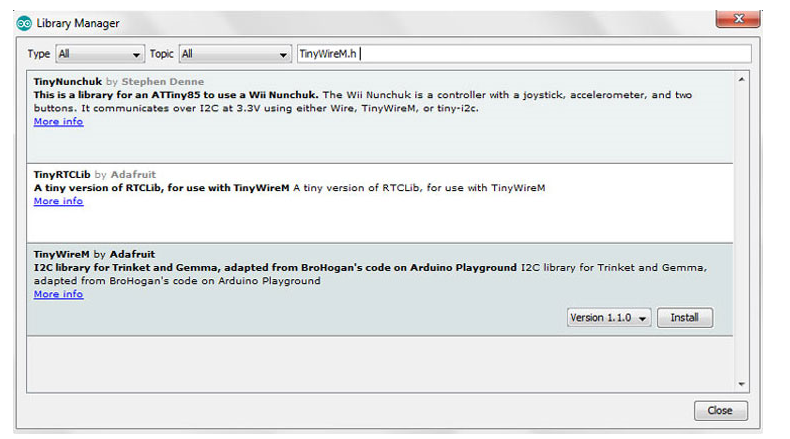Click the search field containing TinyWireM.h
The width and height of the screenshot is (790, 439).
click(x=524, y=54)
